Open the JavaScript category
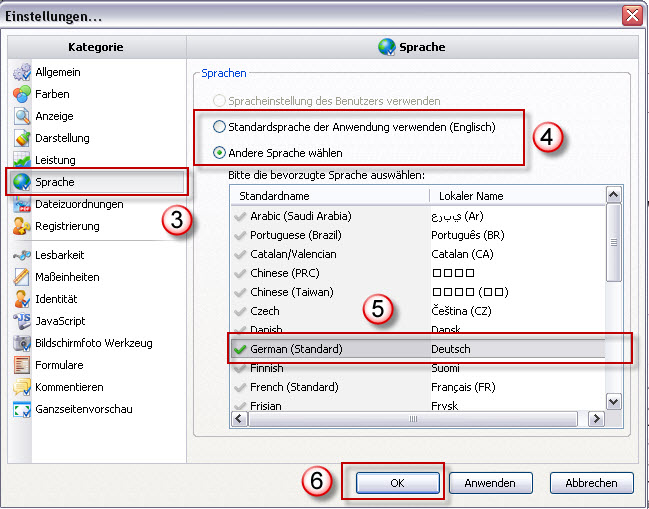This screenshot has width=649, height=509. (60, 321)
